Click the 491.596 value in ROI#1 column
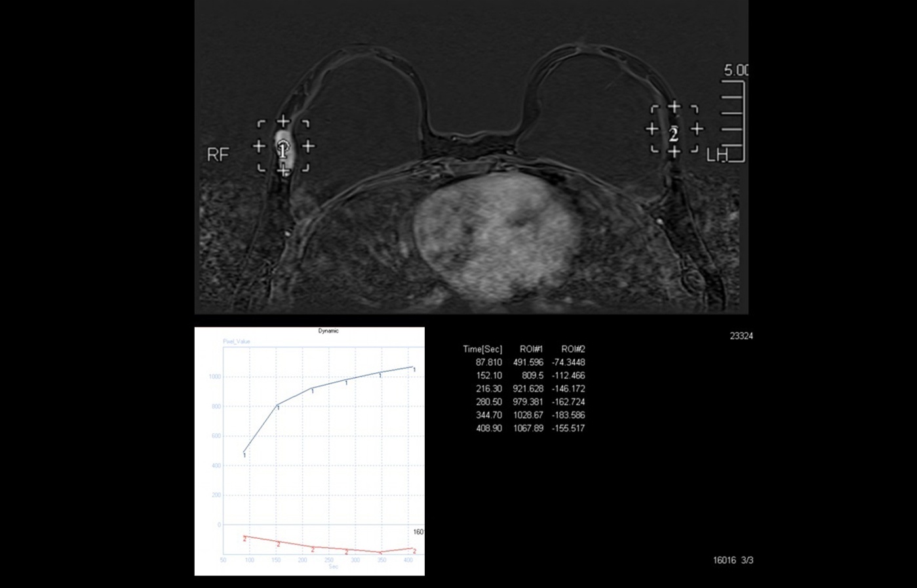This screenshot has height=588, width=917. pyautogui.click(x=528, y=363)
